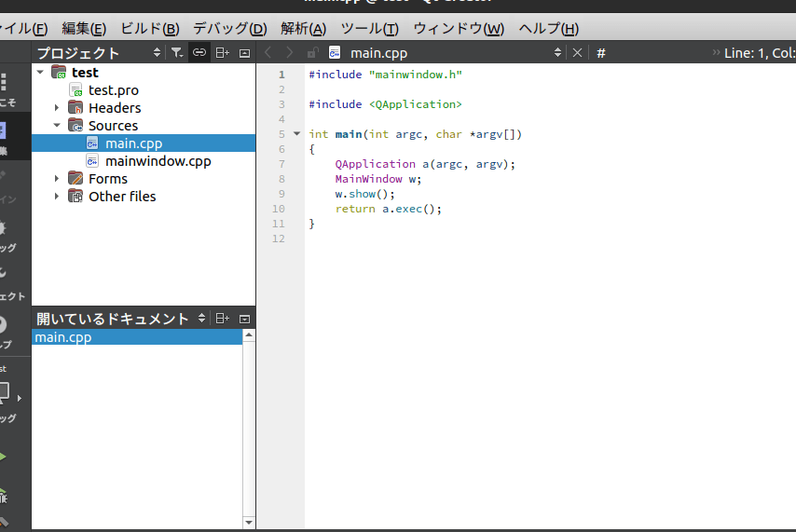Open the ツール(T) menu

[x=369, y=29]
